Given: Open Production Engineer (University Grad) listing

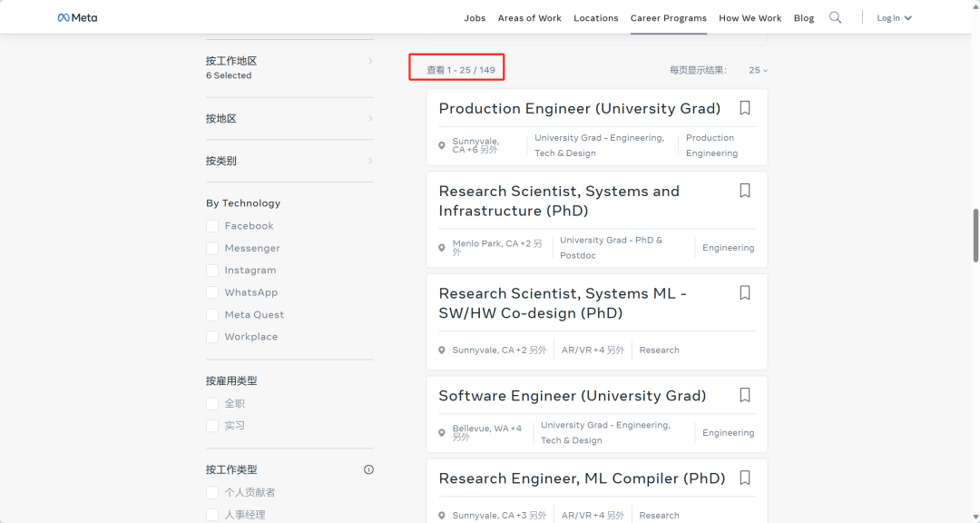Looking at the screenshot, I should tap(579, 108).
